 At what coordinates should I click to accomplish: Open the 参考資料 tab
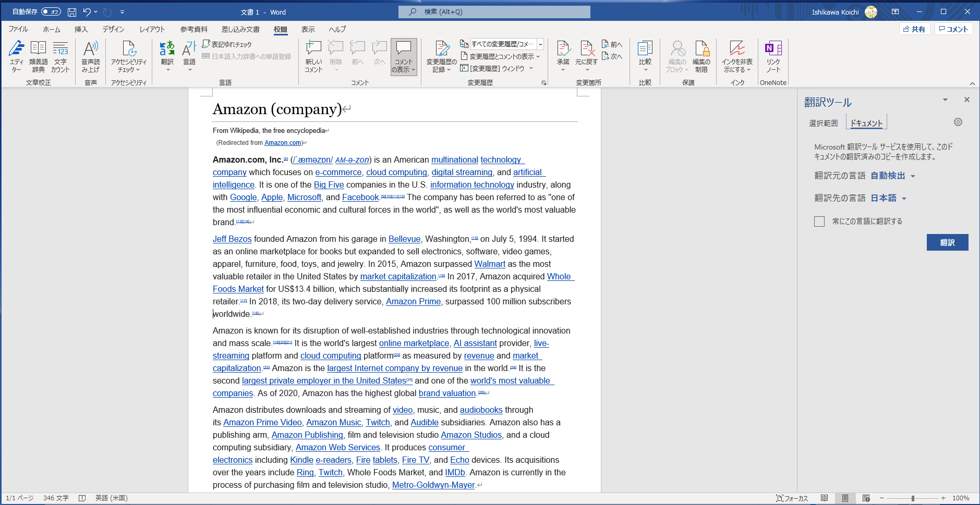click(x=194, y=29)
